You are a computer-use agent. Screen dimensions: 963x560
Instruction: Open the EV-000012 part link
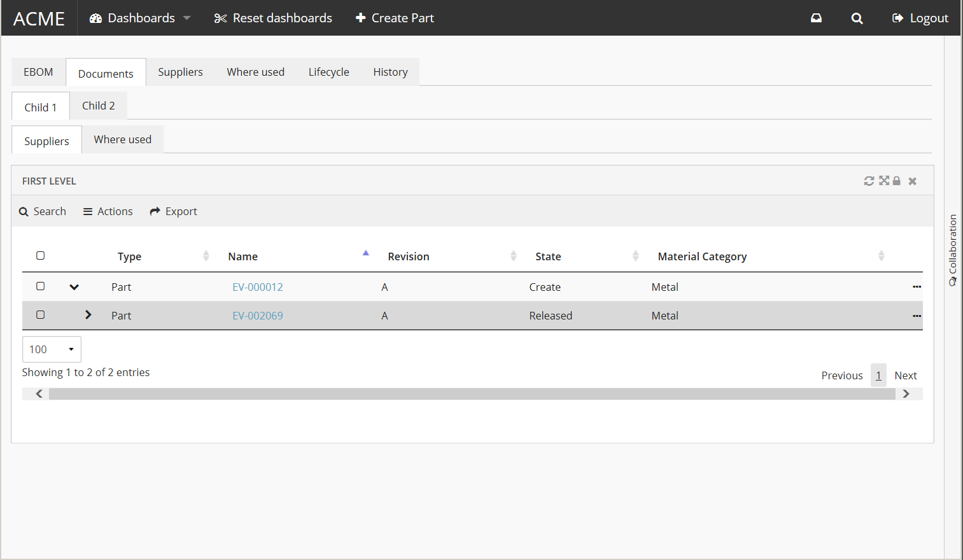pyautogui.click(x=257, y=287)
